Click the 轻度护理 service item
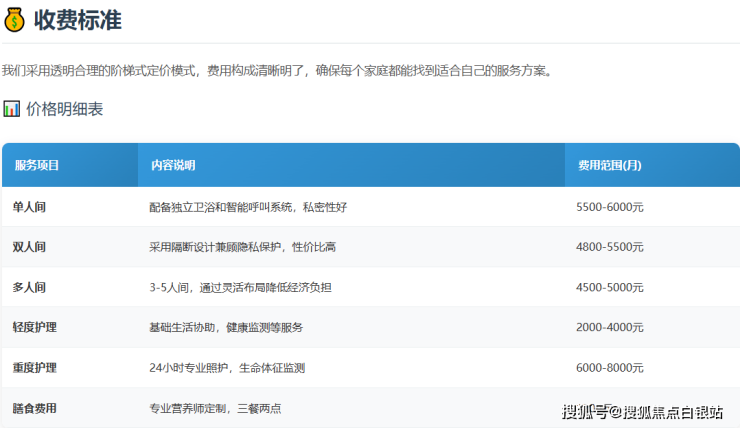 [36, 327]
